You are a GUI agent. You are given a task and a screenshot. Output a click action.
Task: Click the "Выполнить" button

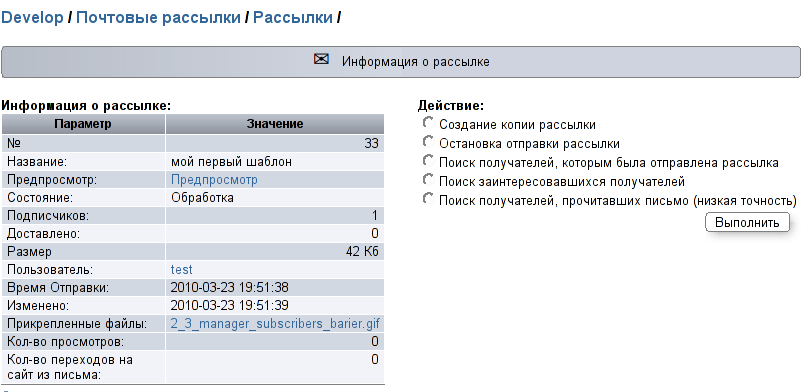747,223
